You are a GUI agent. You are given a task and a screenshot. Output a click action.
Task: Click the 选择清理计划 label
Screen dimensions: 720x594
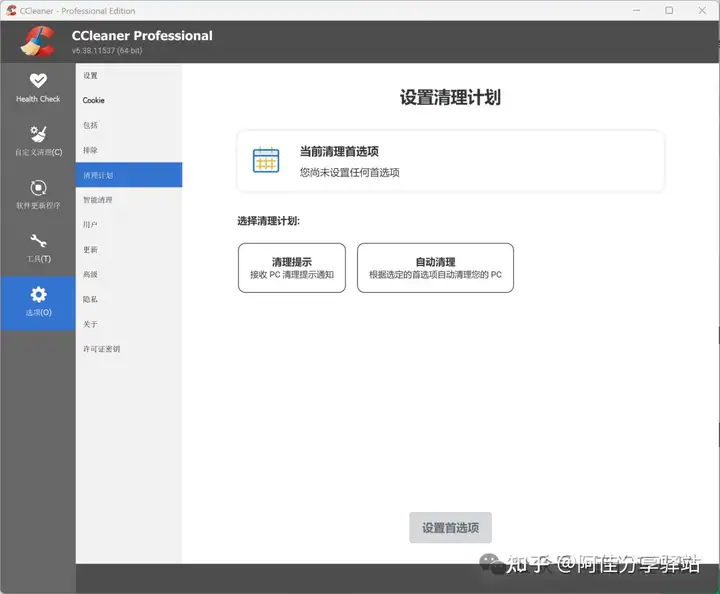(269, 221)
